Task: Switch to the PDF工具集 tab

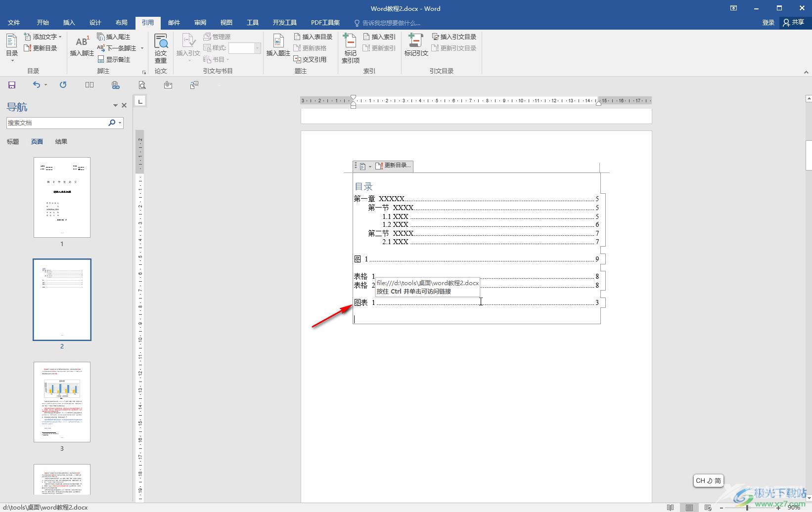Action: (x=325, y=23)
